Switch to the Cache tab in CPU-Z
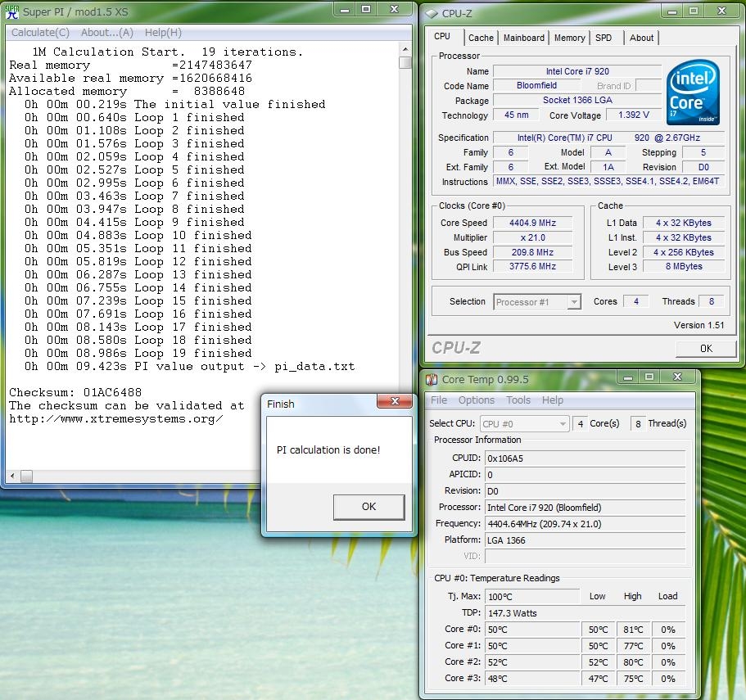The image size is (746, 700). click(481, 38)
